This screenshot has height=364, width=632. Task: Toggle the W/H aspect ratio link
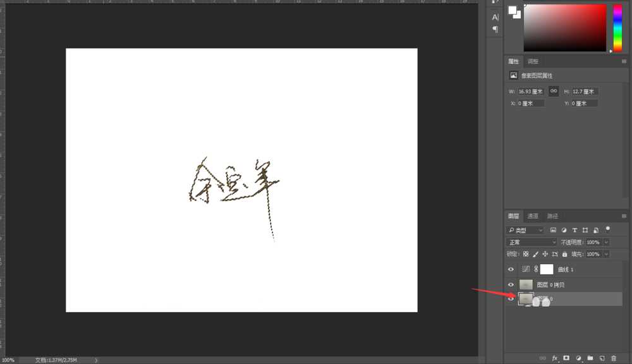click(553, 91)
